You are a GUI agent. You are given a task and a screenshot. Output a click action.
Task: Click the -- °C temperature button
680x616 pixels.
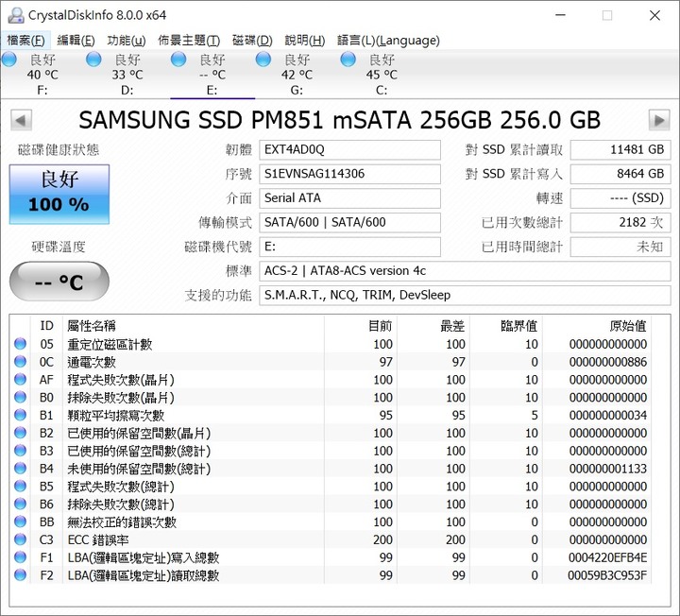tap(59, 282)
